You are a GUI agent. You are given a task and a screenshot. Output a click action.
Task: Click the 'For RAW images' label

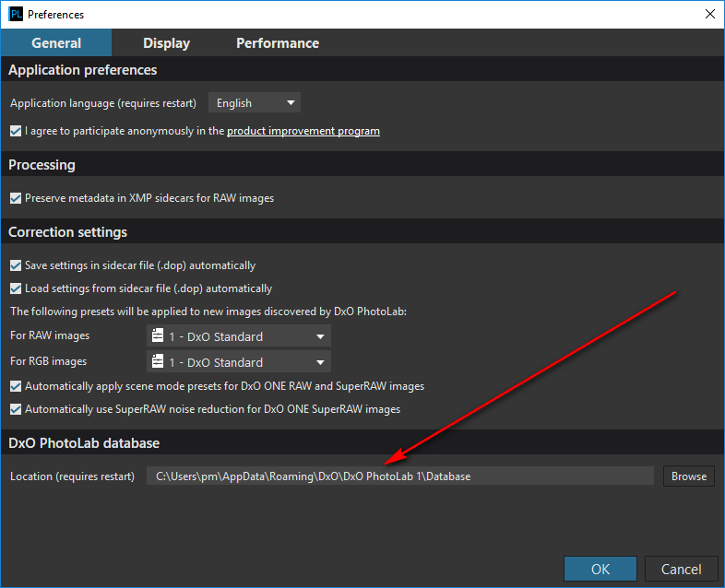point(50,335)
